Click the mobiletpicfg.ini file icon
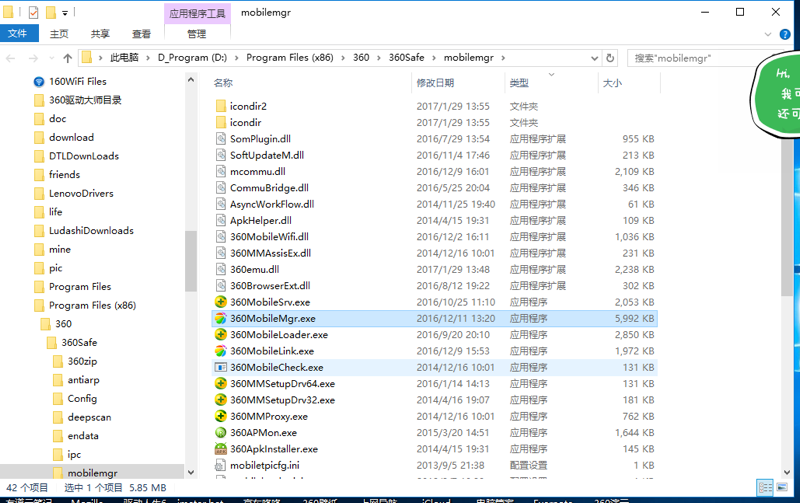800x503 pixels. (220, 465)
